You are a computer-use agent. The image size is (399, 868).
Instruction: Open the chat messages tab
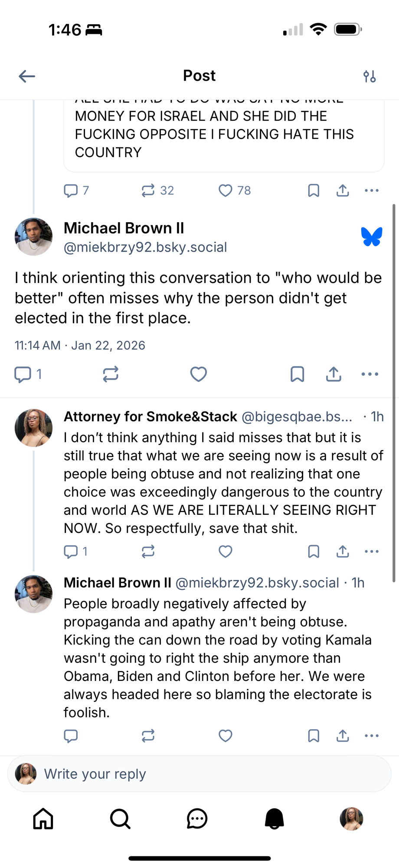pos(197,819)
